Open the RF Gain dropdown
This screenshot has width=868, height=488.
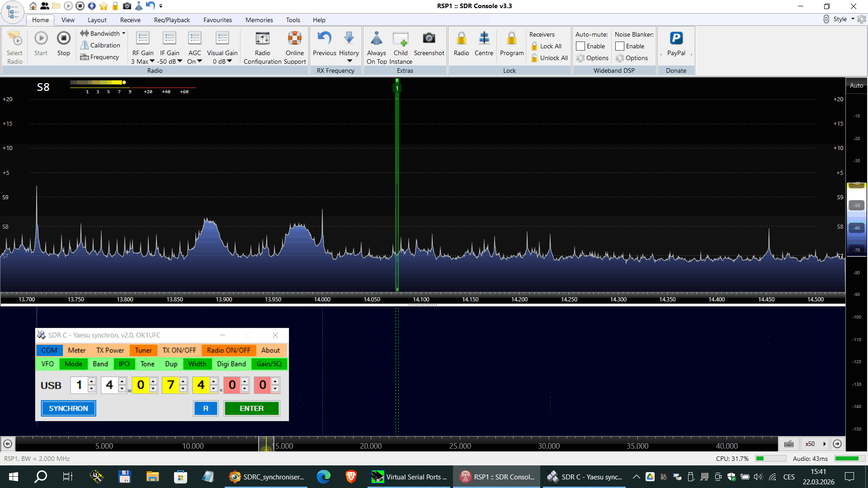pyautogui.click(x=152, y=61)
